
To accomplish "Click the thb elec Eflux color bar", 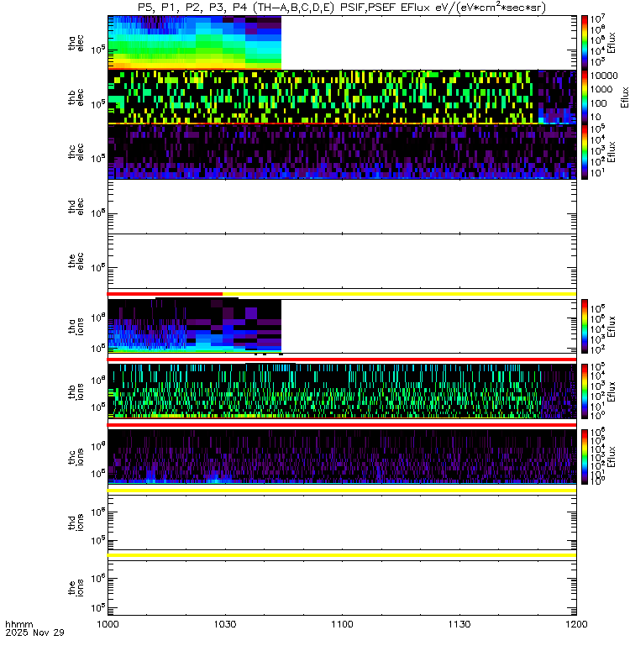I will (x=585, y=97).
